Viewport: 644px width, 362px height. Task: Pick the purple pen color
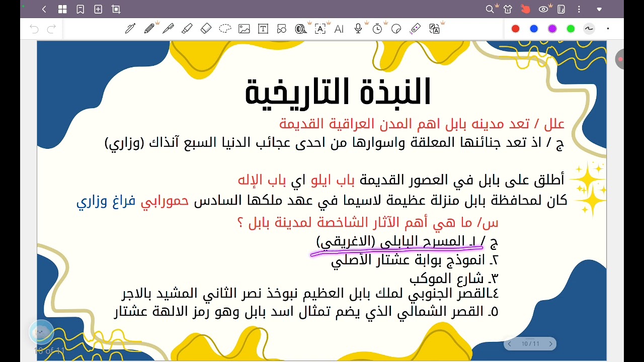pos(552,29)
